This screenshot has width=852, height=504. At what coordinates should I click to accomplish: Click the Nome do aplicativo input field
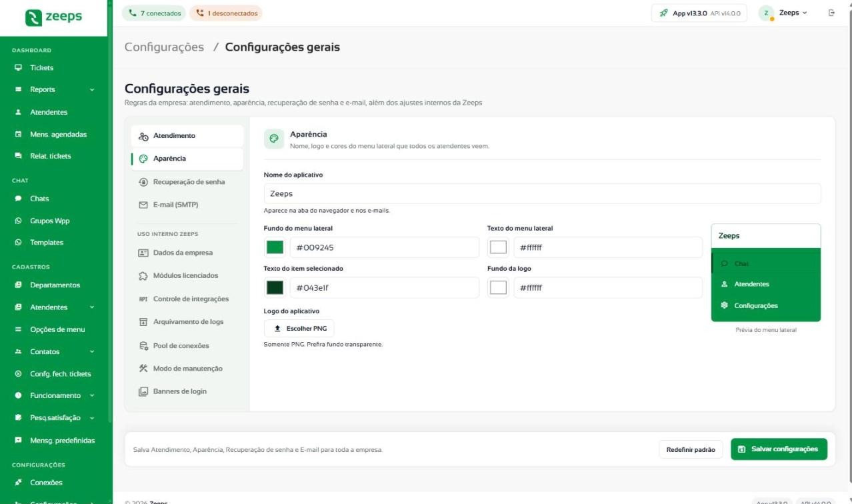click(x=543, y=193)
